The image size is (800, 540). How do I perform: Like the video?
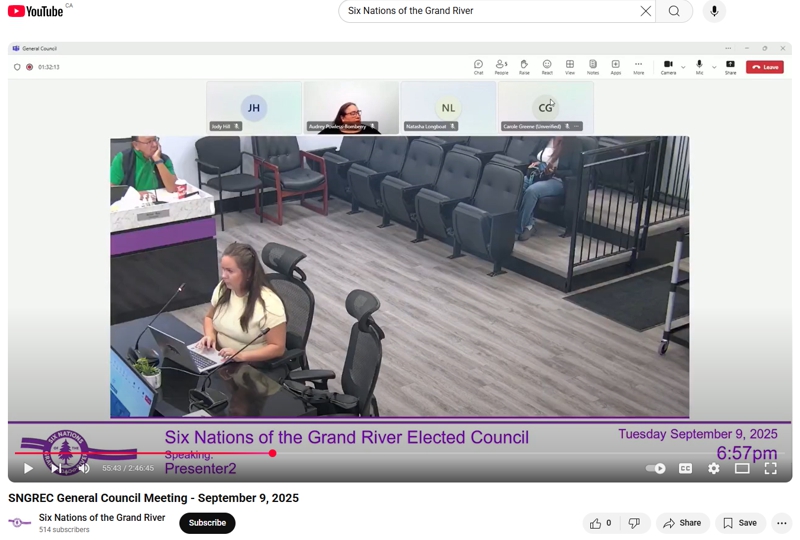(601, 523)
